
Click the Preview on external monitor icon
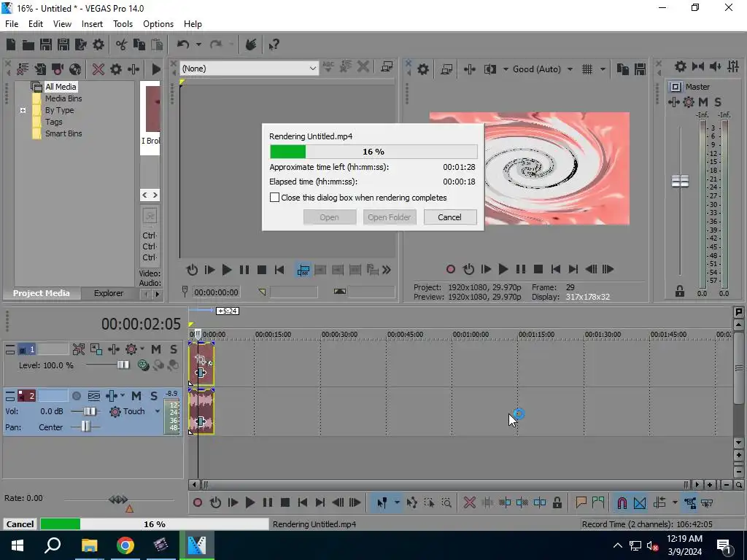click(x=446, y=69)
